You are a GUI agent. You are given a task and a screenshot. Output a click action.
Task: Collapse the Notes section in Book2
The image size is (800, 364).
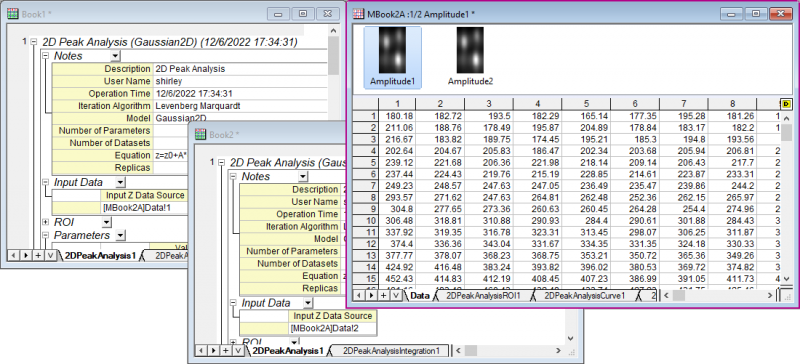(x=233, y=177)
